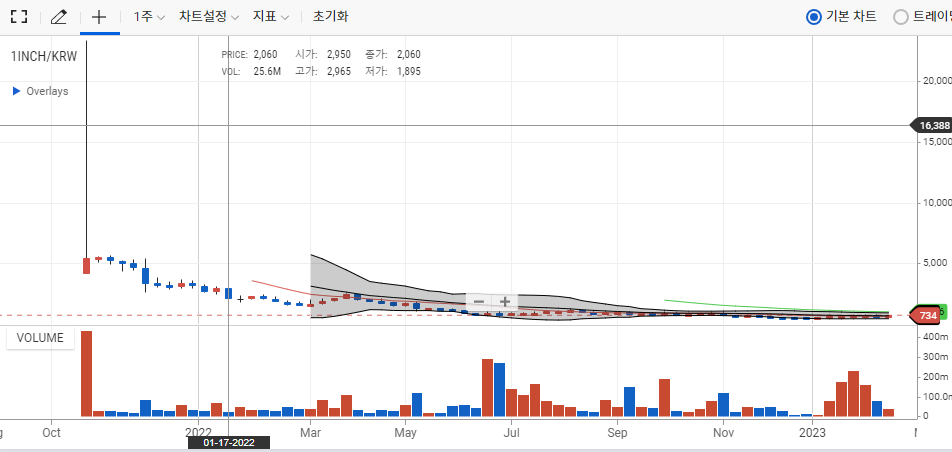Toggle fullscreen chart view icon
The height and width of the screenshot is (452, 952).
point(19,16)
